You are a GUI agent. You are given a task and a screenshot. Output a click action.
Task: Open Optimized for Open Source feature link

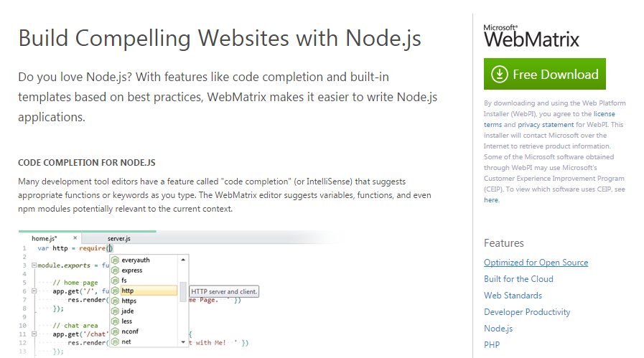point(536,263)
